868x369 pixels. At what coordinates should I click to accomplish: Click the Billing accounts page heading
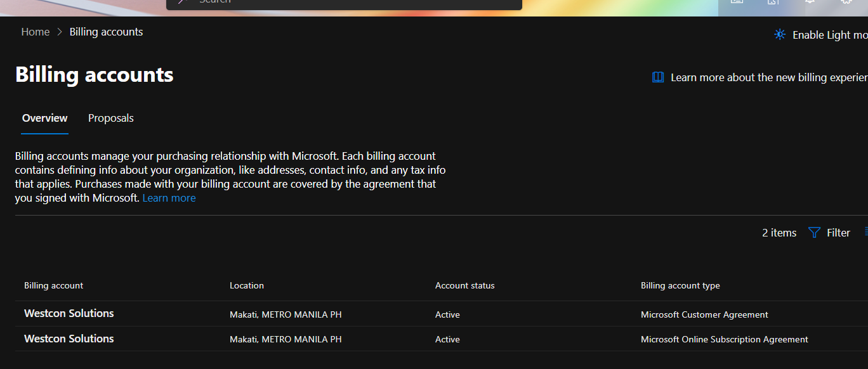(x=95, y=75)
